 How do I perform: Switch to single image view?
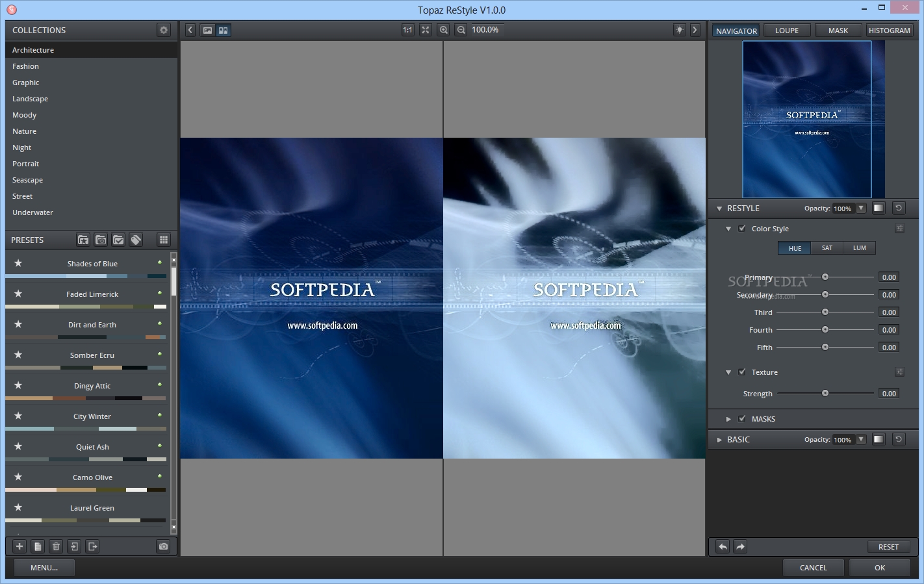[x=207, y=30]
